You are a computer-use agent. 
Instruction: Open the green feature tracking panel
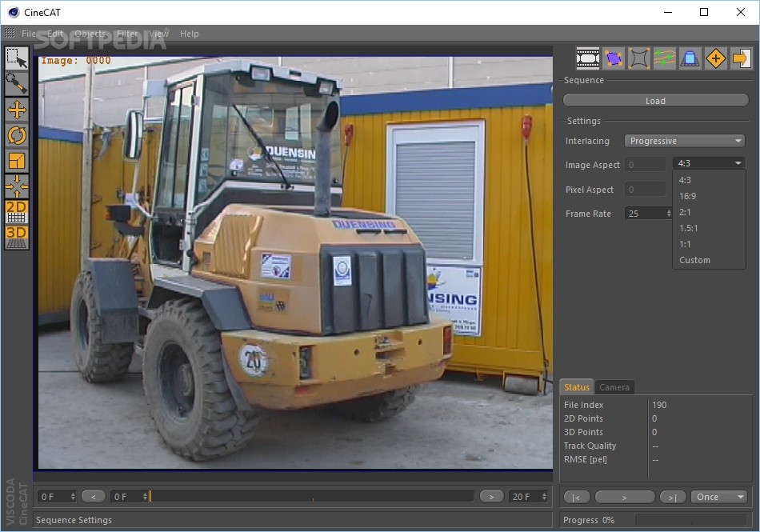(665, 58)
